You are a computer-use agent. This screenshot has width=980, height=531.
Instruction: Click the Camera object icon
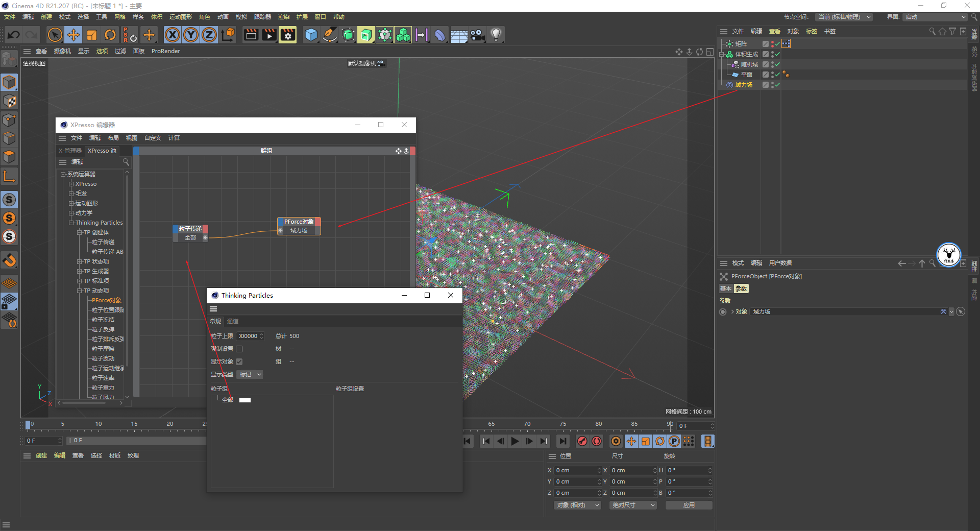(x=477, y=35)
